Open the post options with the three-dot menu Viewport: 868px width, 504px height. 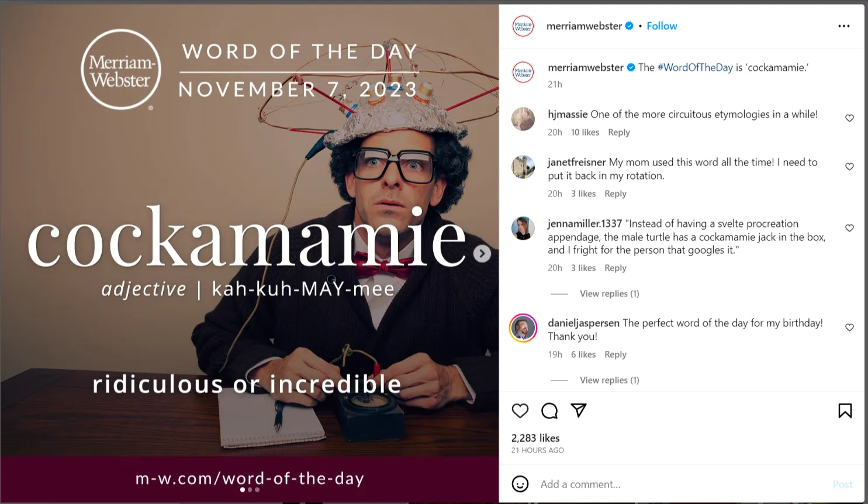click(x=843, y=26)
